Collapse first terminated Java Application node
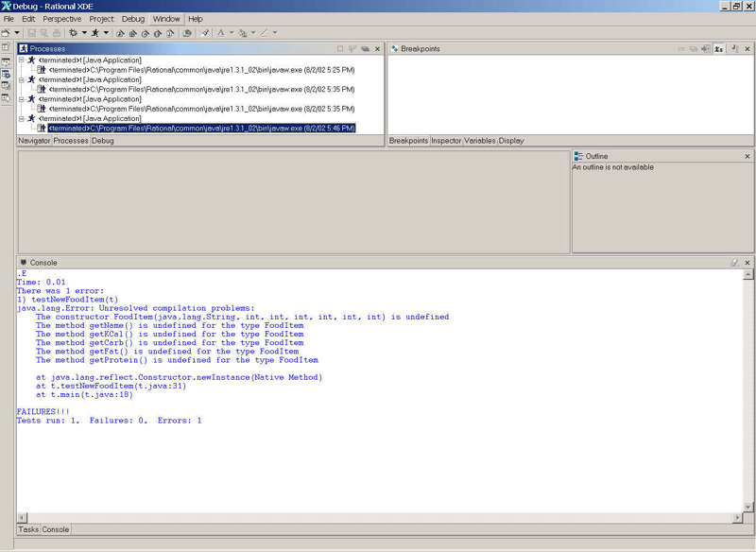Viewport: 756px width, 552px height. (x=21, y=60)
